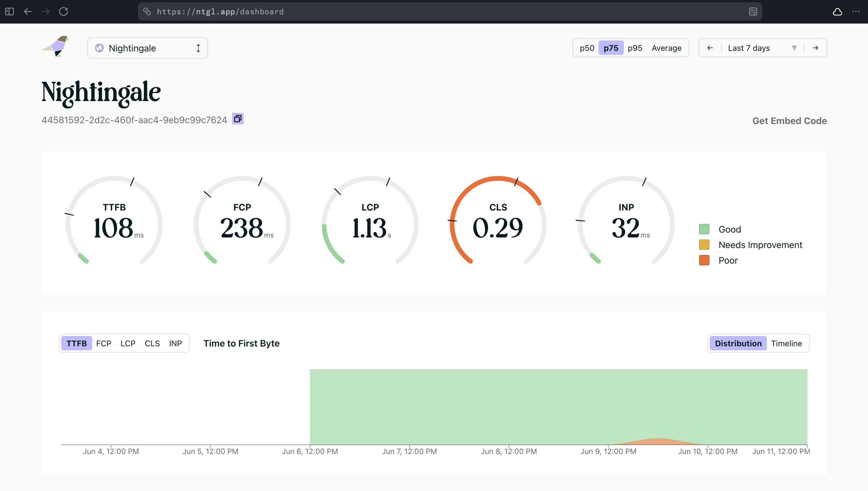
Task: Copy the site ID with the copy icon
Action: coord(238,119)
